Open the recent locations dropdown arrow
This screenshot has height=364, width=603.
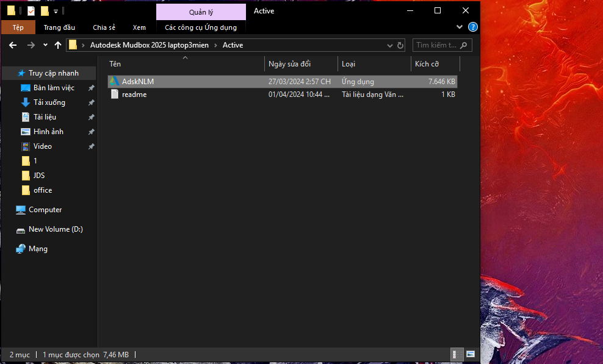45,45
